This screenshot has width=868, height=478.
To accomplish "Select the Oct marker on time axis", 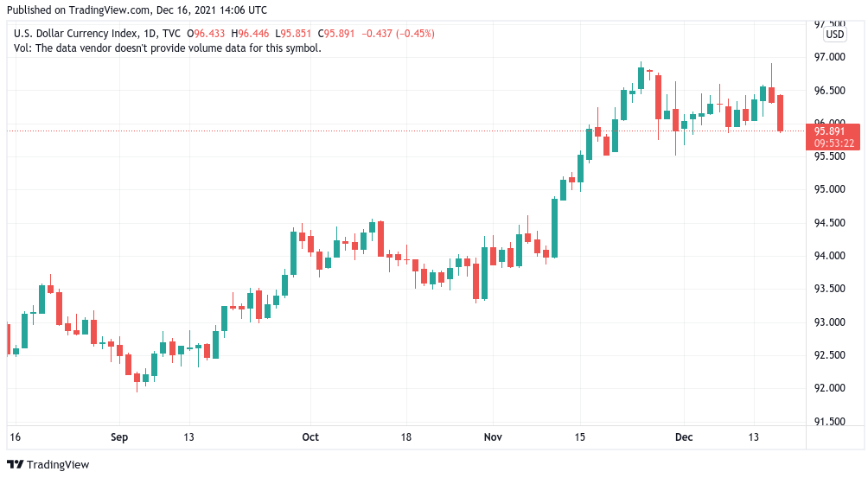I will (x=310, y=437).
